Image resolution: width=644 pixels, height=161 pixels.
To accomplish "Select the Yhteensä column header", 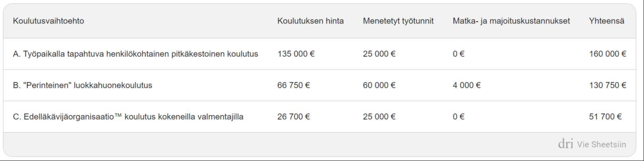I will point(607,21).
